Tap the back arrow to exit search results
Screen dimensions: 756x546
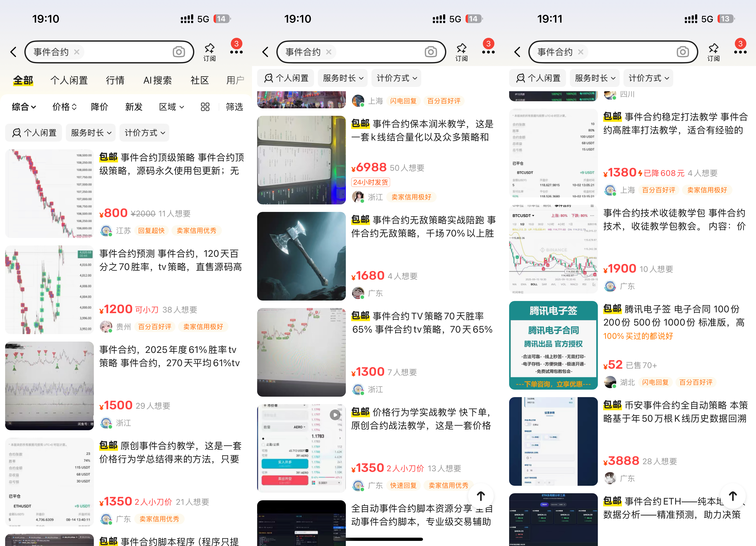pos(13,52)
